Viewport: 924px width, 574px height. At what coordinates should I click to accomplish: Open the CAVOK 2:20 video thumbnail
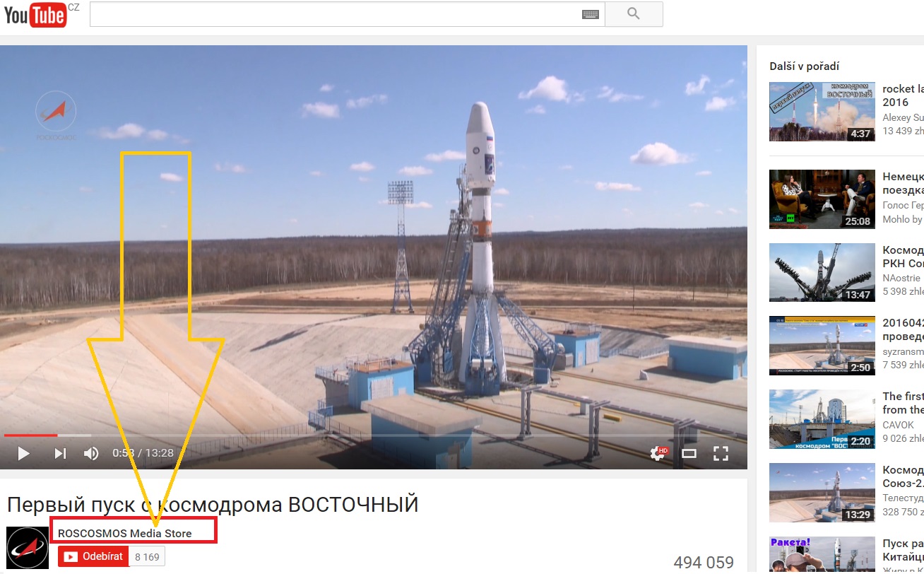click(x=822, y=419)
